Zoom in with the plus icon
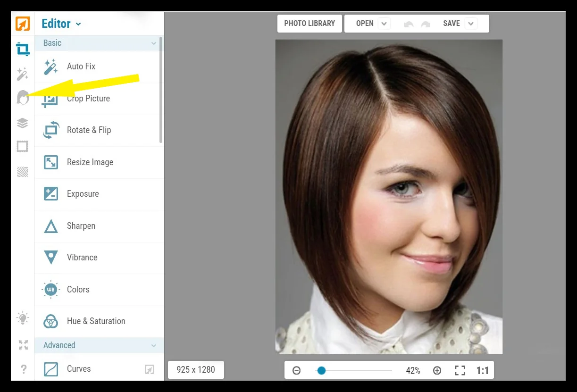Image resolution: width=577 pixels, height=392 pixels. pyautogui.click(x=437, y=371)
